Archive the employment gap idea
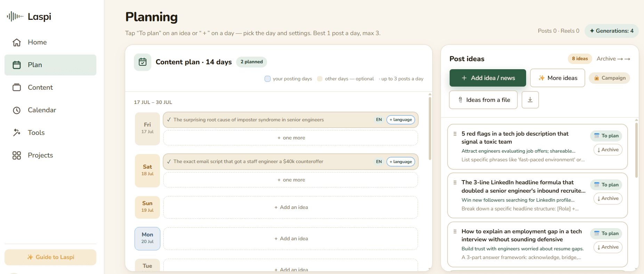The height and width of the screenshot is (274, 644). coord(608,247)
